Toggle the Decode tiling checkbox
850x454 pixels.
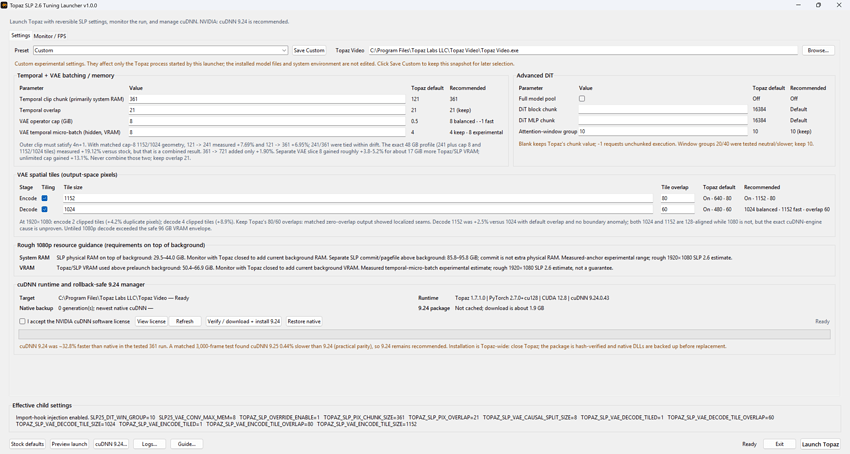click(44, 209)
